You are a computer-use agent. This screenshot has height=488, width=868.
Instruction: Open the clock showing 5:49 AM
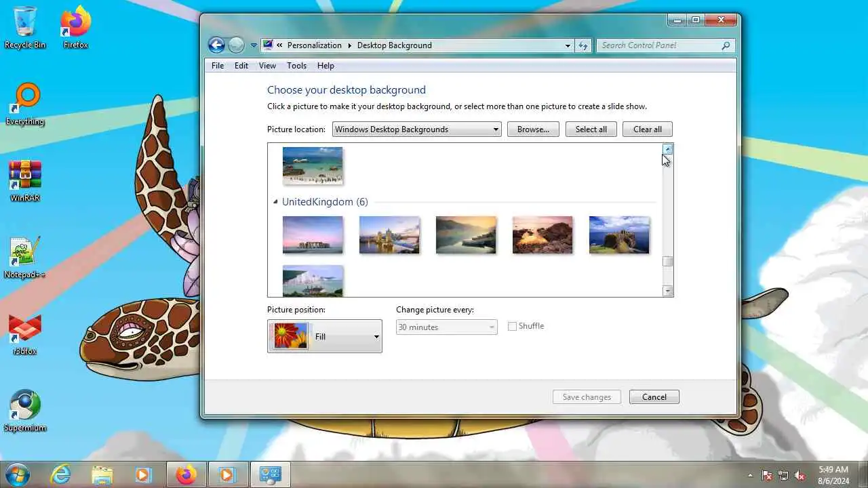click(x=833, y=474)
